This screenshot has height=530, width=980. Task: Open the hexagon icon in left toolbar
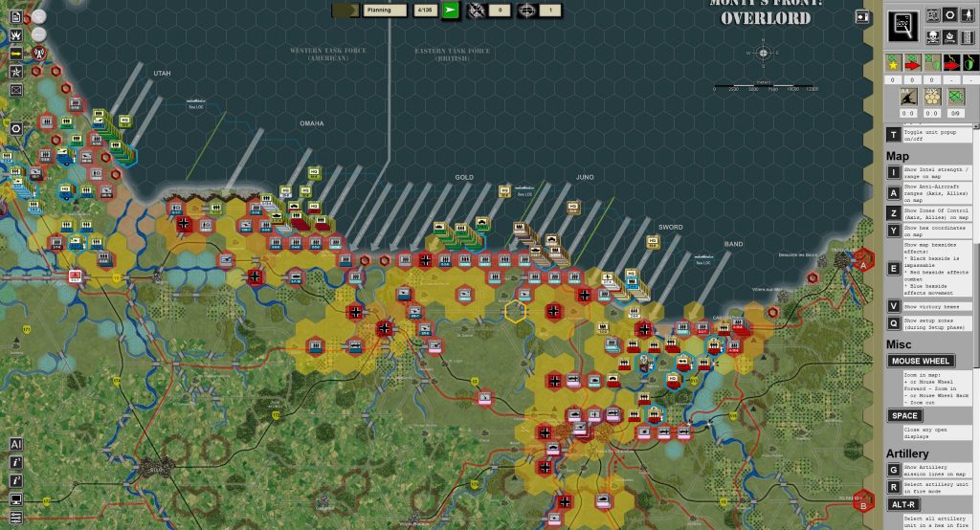pos(16,128)
